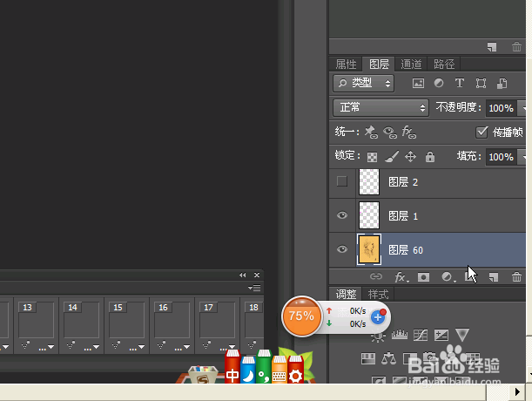Viewport: 532px width, 401px height.
Task: Select the shape layer filter icon
Action: pyautogui.click(x=481, y=84)
